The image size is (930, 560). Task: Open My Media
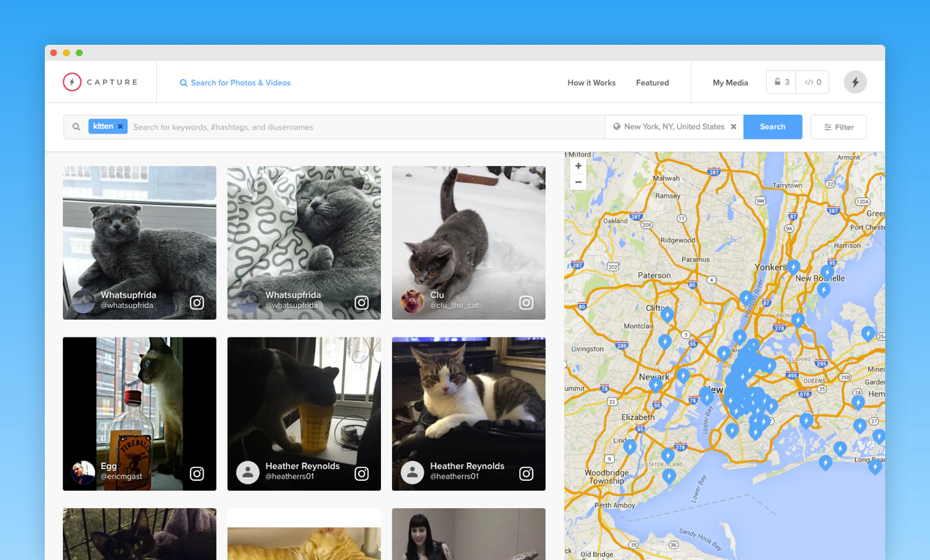tap(730, 83)
